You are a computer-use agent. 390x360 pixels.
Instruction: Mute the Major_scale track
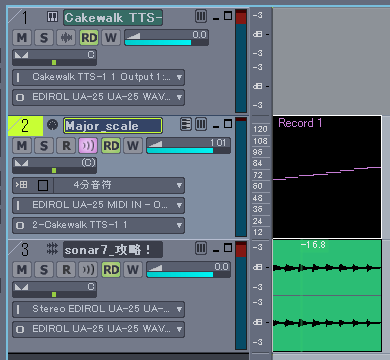pos(22,146)
